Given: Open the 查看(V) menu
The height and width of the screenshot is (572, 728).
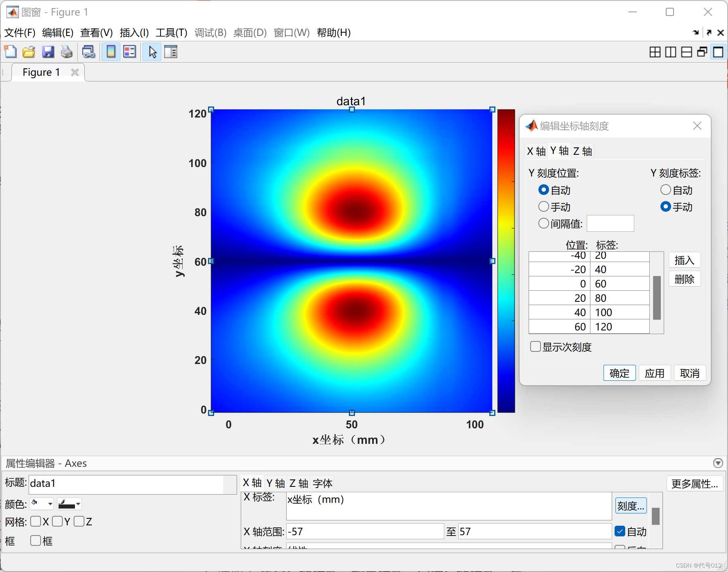Looking at the screenshot, I should (96, 33).
